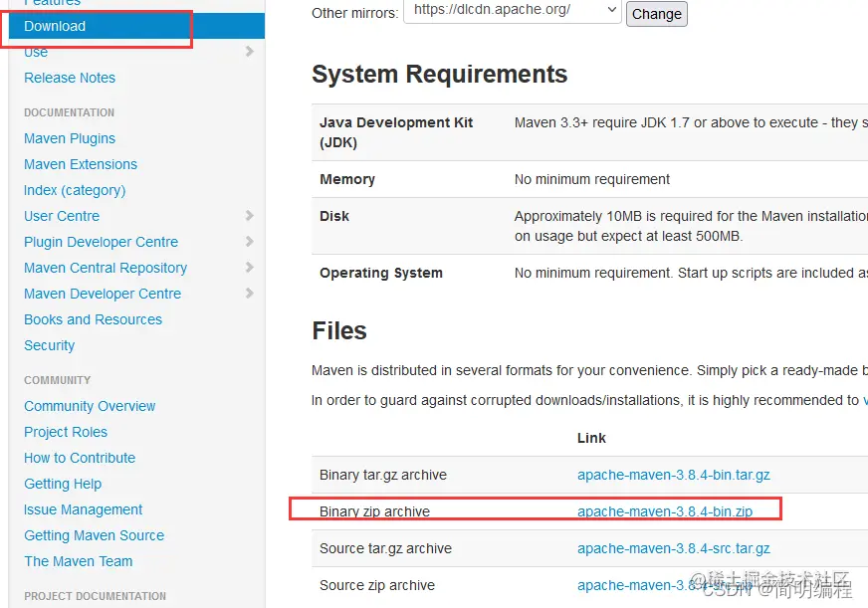Click the 'Link' column header

point(591,438)
